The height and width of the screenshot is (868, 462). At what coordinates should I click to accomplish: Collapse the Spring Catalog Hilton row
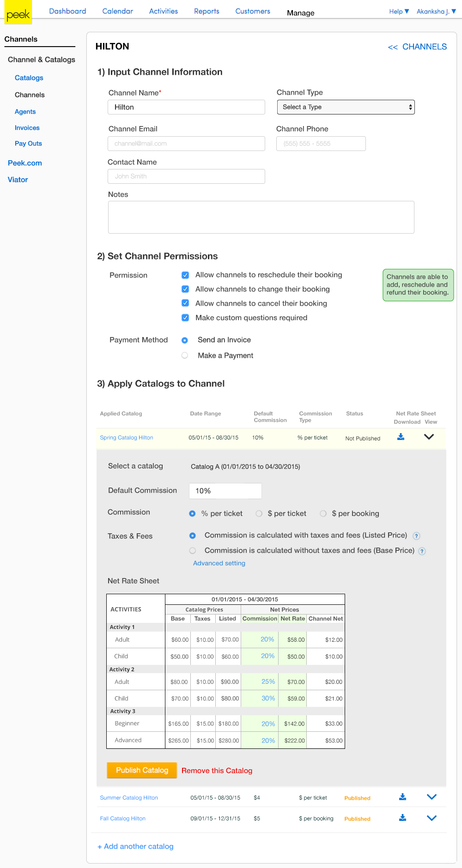pyautogui.click(x=429, y=437)
